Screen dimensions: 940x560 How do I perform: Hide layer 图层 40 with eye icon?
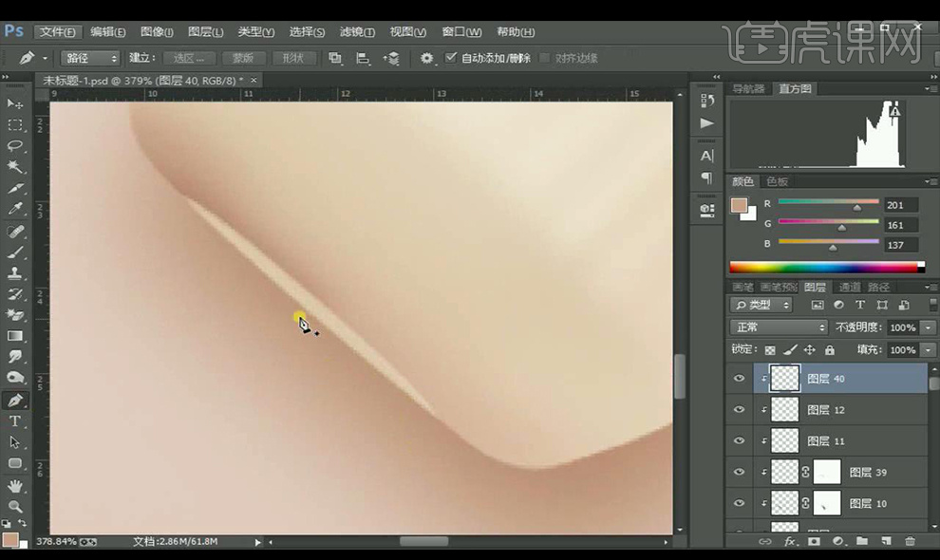click(x=740, y=379)
